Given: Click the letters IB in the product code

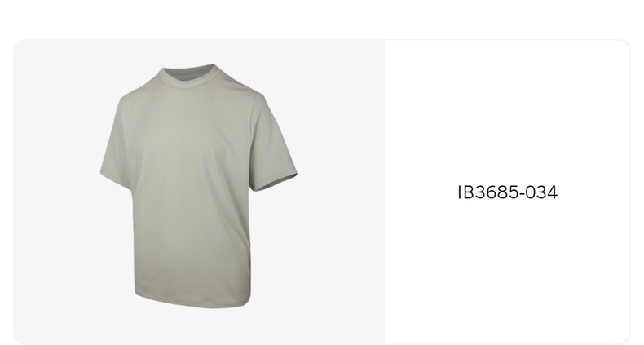Looking at the screenshot, I should [466, 192].
